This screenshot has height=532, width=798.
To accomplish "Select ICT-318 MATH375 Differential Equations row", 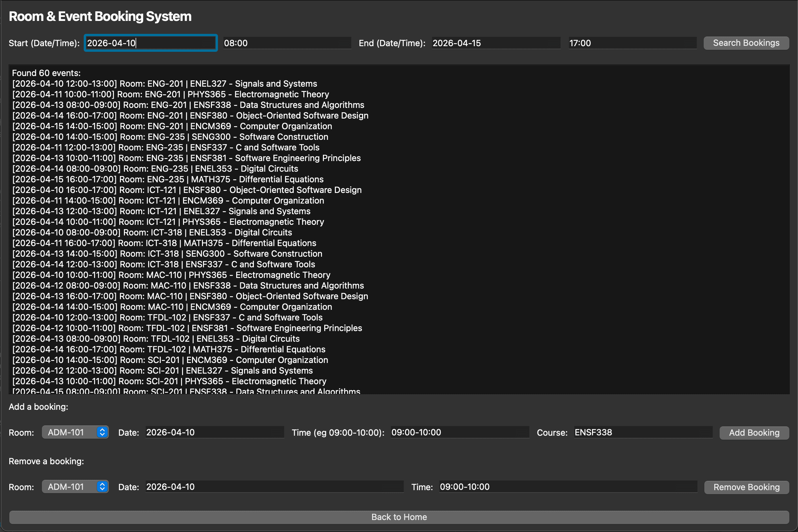I will [x=164, y=243].
